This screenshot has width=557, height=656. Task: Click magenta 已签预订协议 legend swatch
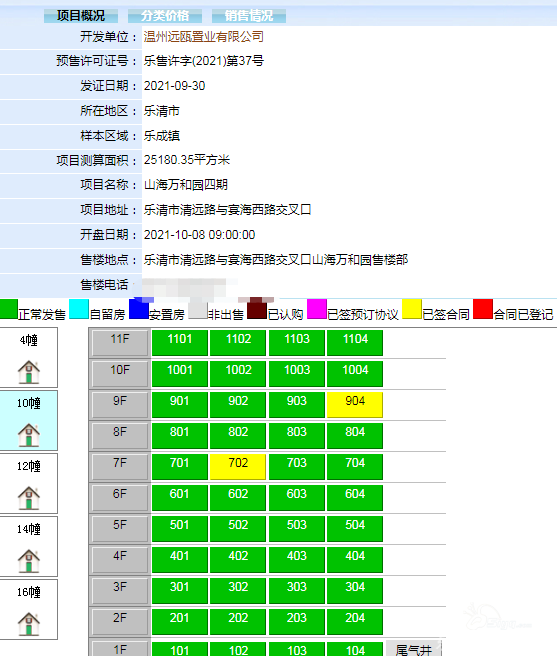point(317,309)
